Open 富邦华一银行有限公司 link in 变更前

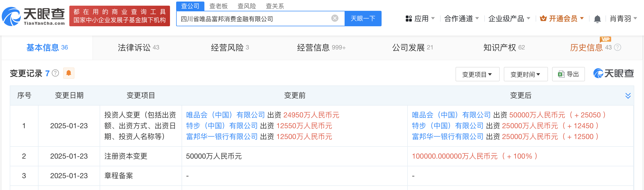click(222, 136)
